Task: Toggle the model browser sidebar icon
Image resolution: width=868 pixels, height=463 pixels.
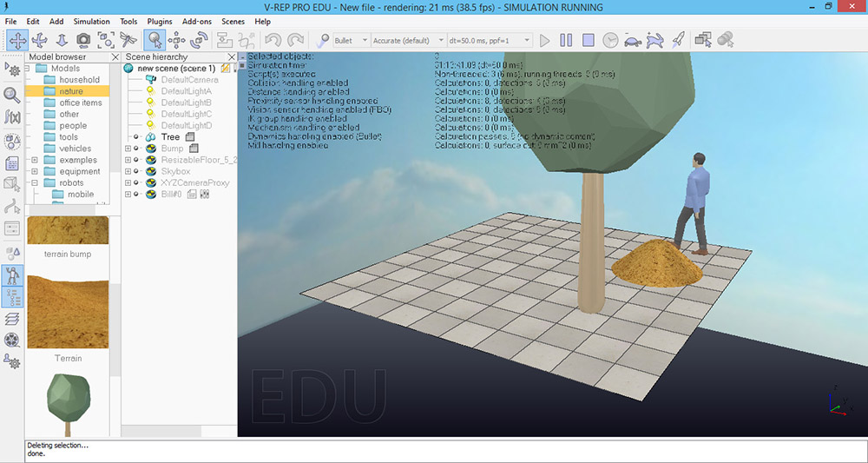Action: [x=12, y=274]
